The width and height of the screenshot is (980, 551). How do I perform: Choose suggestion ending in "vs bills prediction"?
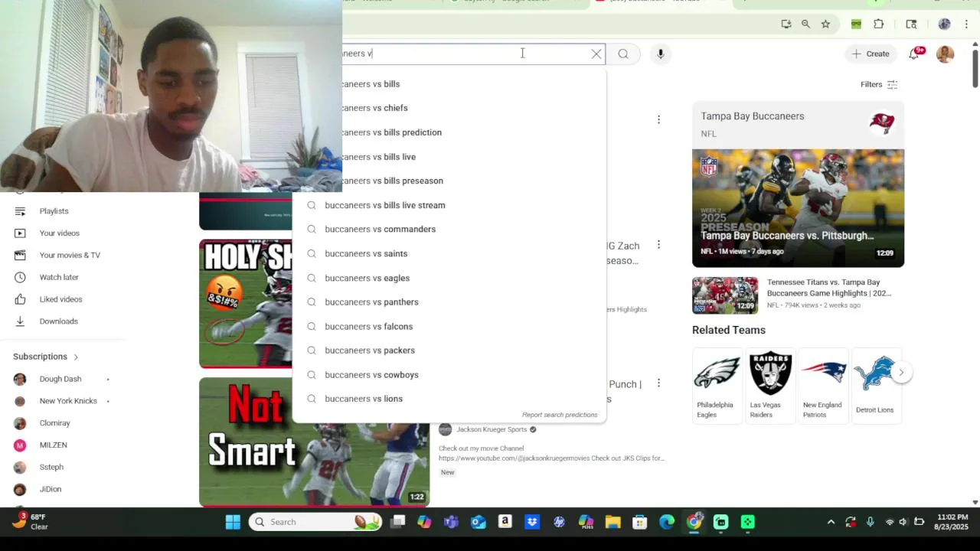click(x=474, y=132)
